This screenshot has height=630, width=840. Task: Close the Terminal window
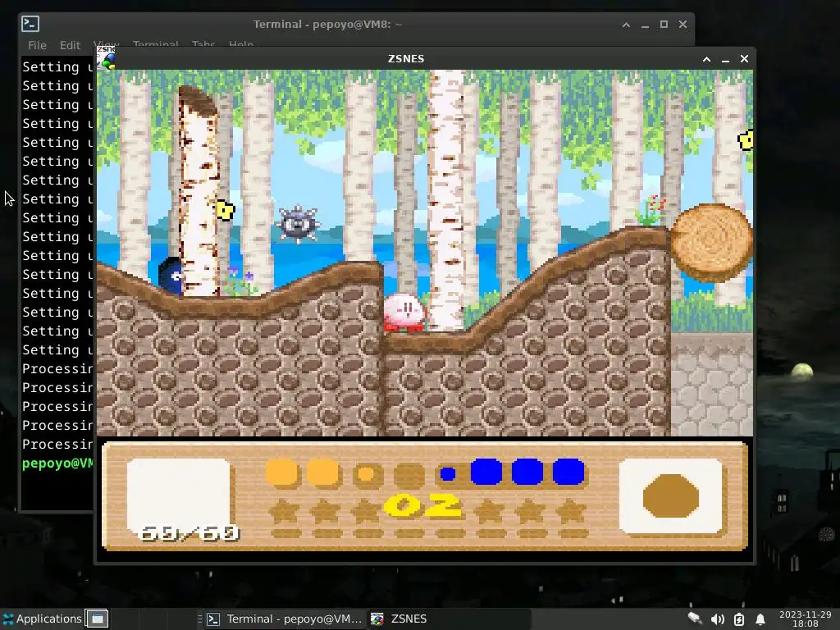682,25
